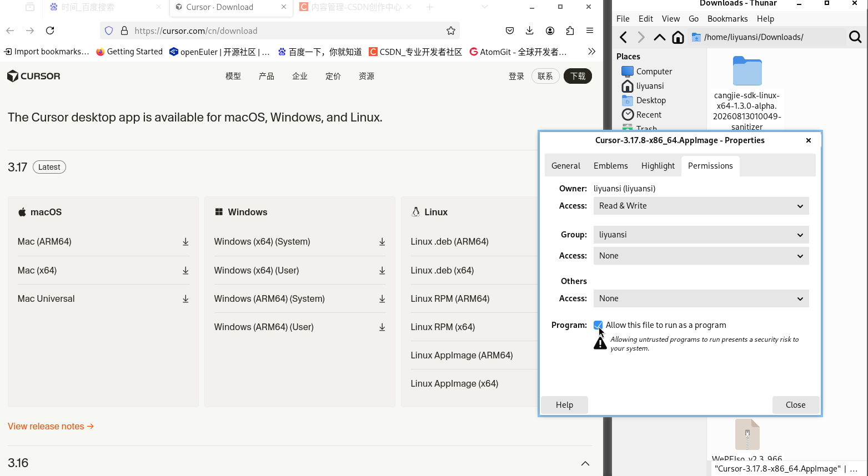Open the Others Access dropdown

coord(701,298)
